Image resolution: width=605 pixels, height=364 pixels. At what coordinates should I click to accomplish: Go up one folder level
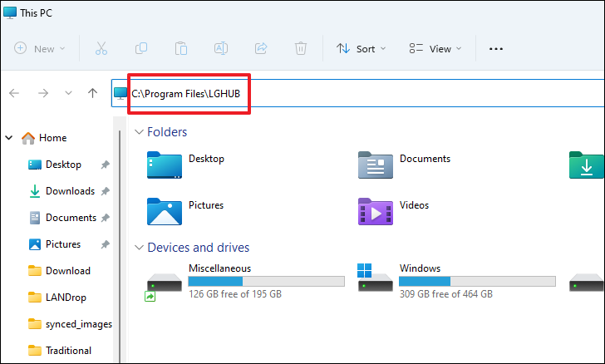point(92,93)
